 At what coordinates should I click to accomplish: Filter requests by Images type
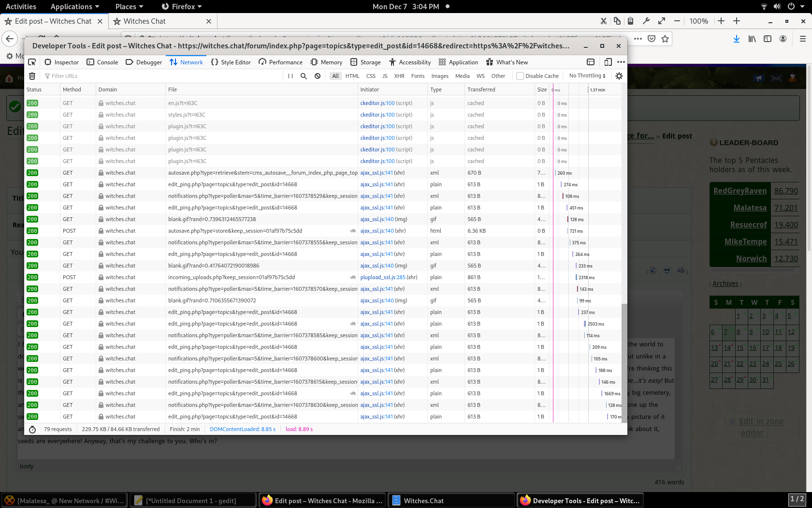click(x=439, y=76)
